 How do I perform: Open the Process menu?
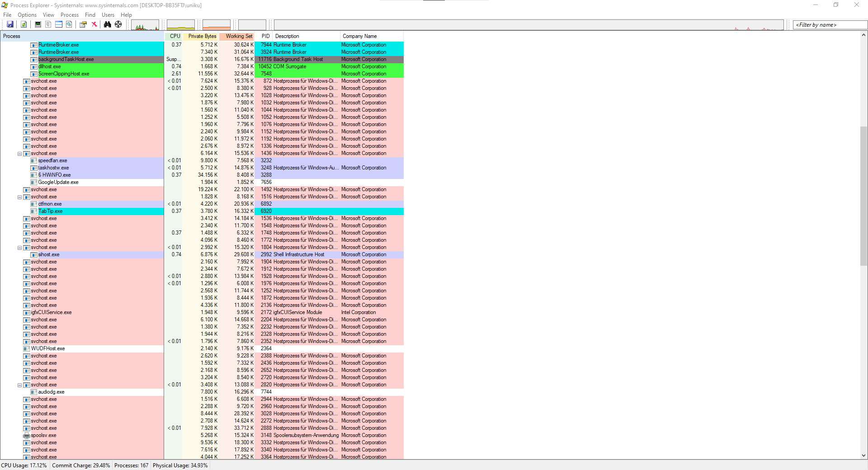pos(70,15)
